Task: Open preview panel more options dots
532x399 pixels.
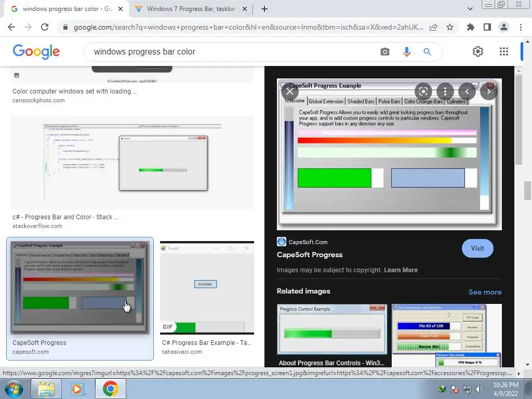Action: pyautogui.click(x=445, y=91)
